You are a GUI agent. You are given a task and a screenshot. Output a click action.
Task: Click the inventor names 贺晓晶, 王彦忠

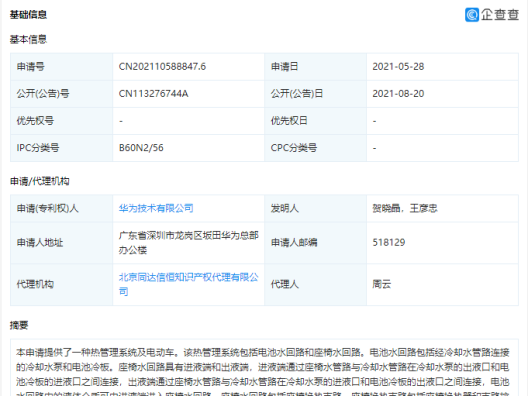coord(405,208)
